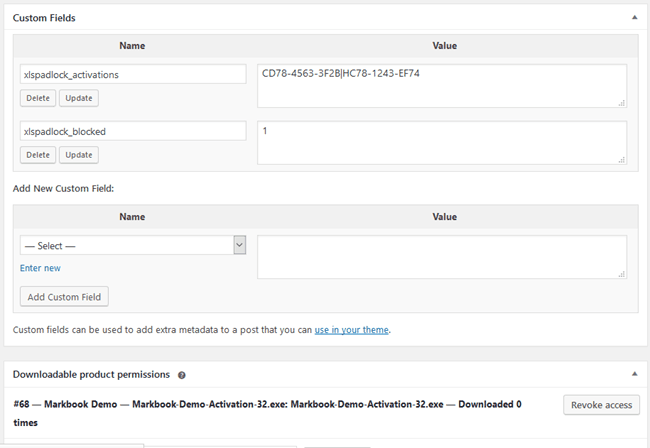Click the Revoke access button
The image size is (650, 448).
601,405
